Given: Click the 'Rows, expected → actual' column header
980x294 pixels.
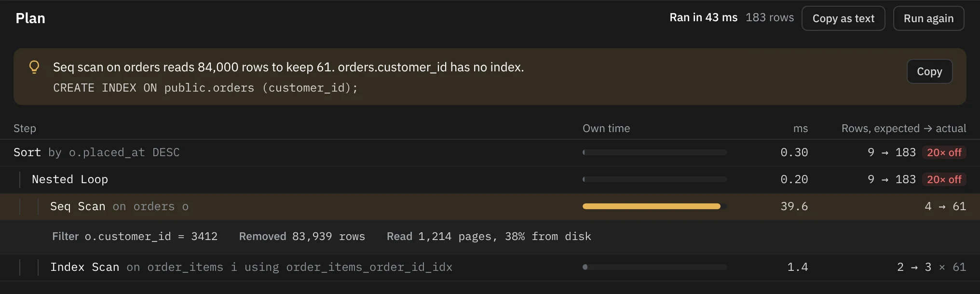Looking at the screenshot, I should click(904, 129).
